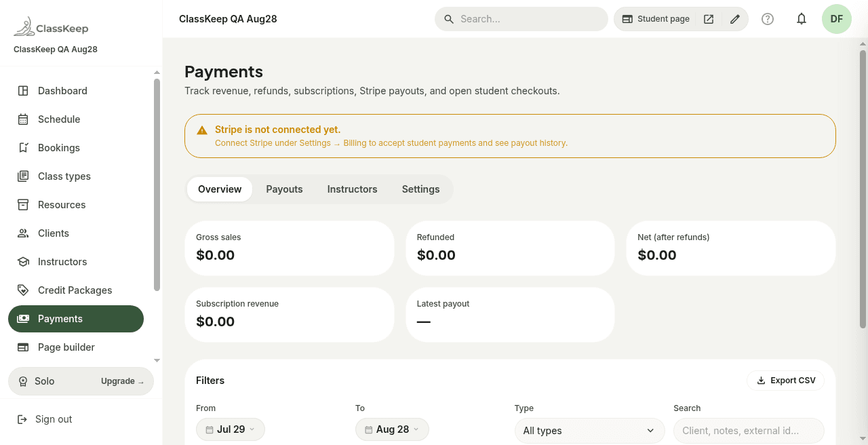Screen dimensions: 868x445
Task: Click the Net (after refunds) card
Action: [731, 248]
